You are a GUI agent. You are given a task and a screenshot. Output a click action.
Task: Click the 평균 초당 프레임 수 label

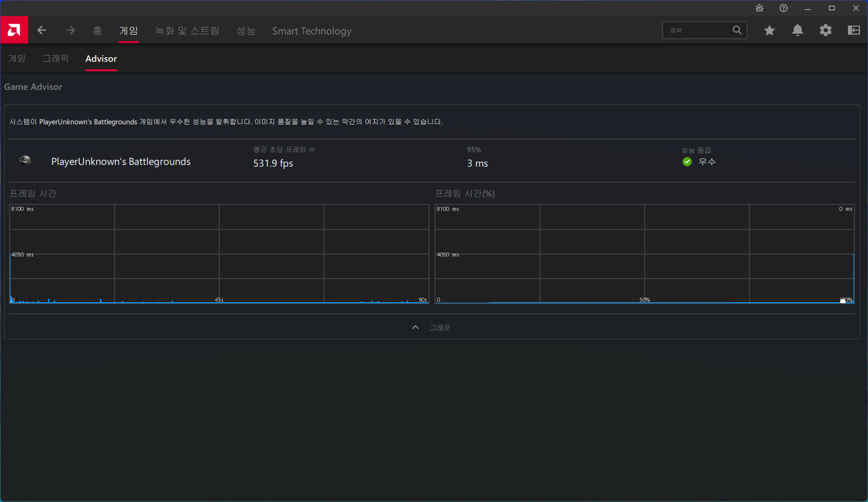[x=284, y=150]
